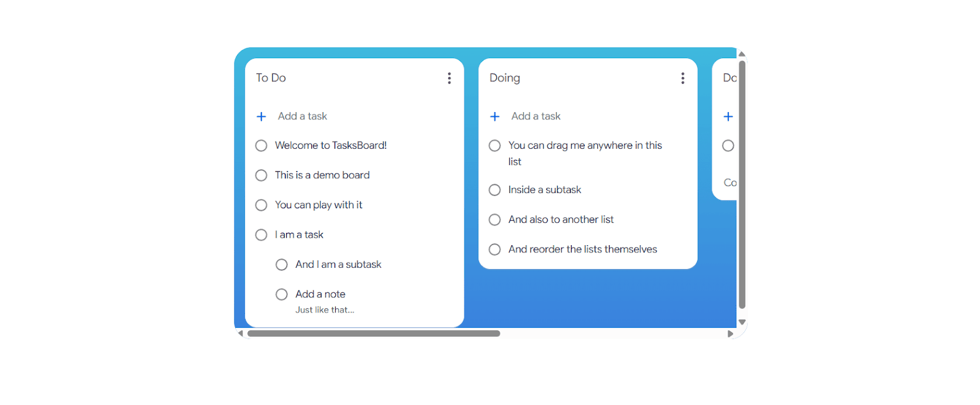
Task: Open the 'Welcome to TasksBoard!' task text
Action: [331, 145]
